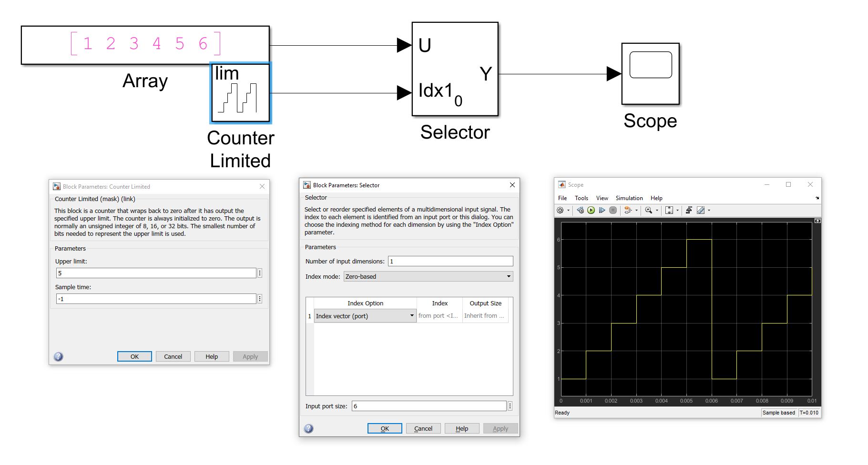Viewport: 868px width, 465px height.
Task: Select the zoom tool in Scope
Action: 648,210
